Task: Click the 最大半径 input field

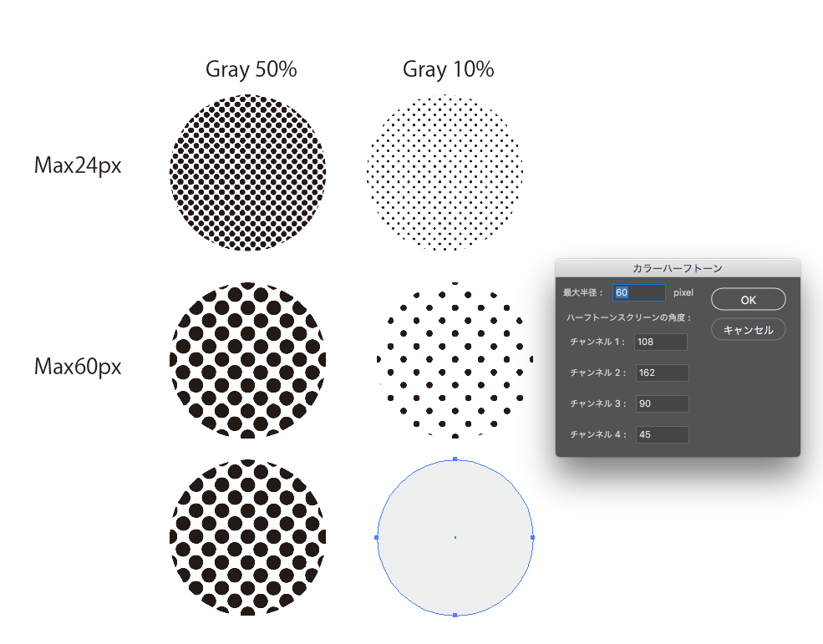Action: coord(639,293)
